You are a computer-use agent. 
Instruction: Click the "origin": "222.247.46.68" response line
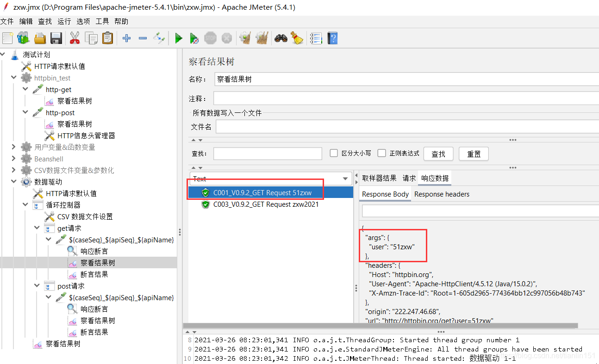coord(402,311)
